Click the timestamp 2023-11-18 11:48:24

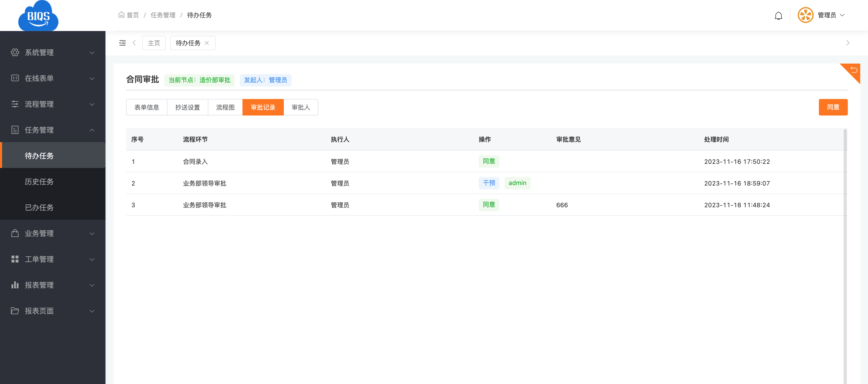(737, 205)
